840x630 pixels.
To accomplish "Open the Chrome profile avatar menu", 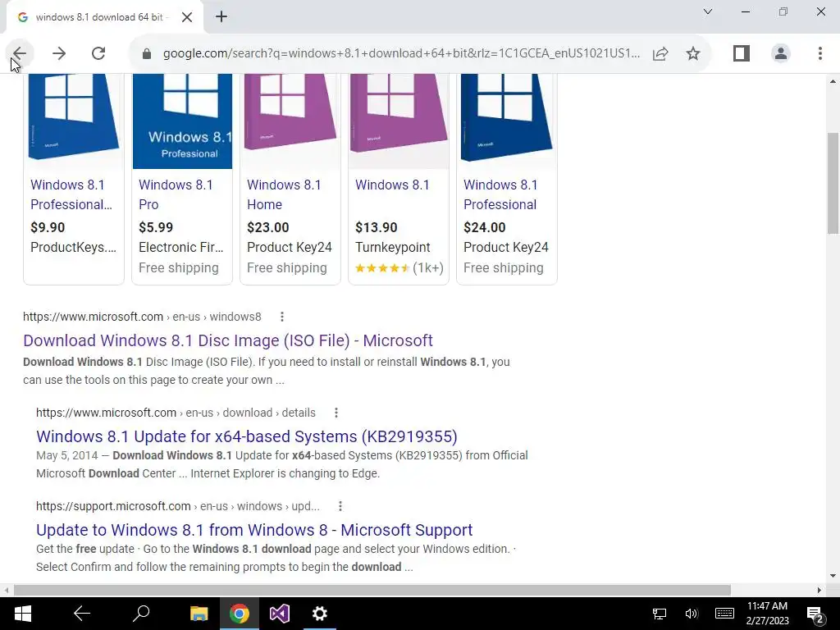I will click(x=781, y=53).
